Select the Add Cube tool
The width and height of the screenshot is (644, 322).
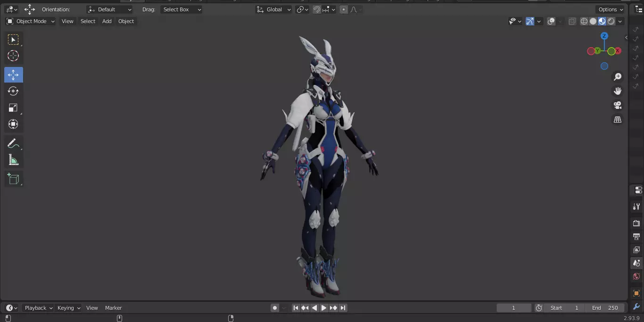13,179
